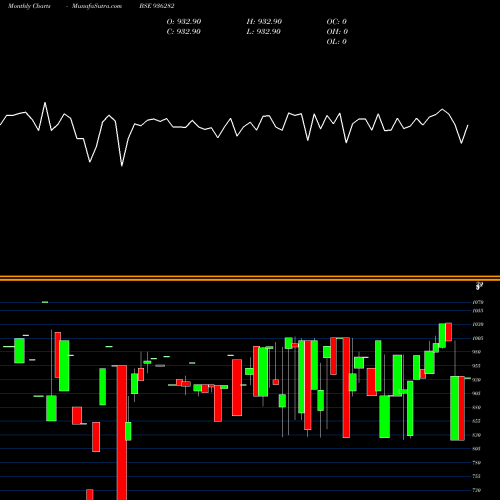Click the 930 price axis label

477,380
